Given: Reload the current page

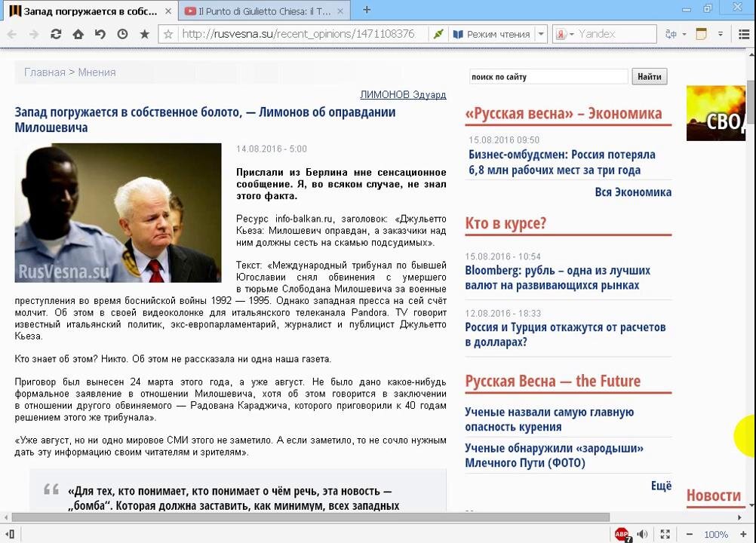Looking at the screenshot, I should click(55, 34).
